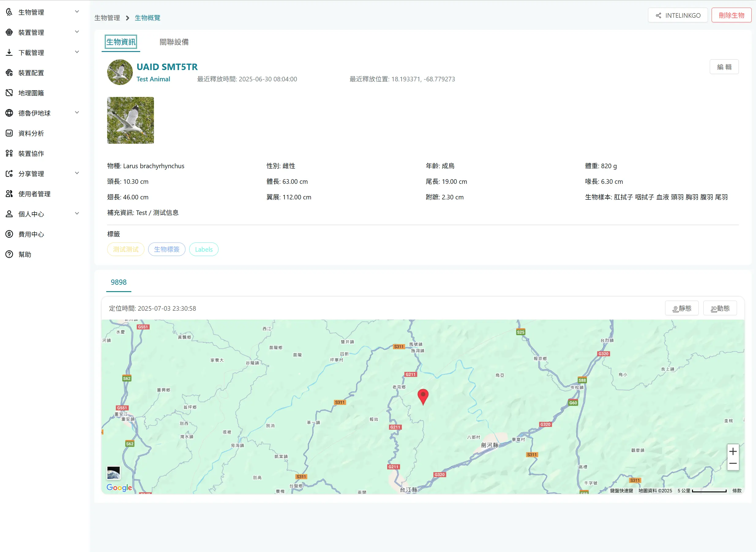Expand the 分享管理 menu chevron
The width and height of the screenshot is (756, 552).
coord(77,173)
